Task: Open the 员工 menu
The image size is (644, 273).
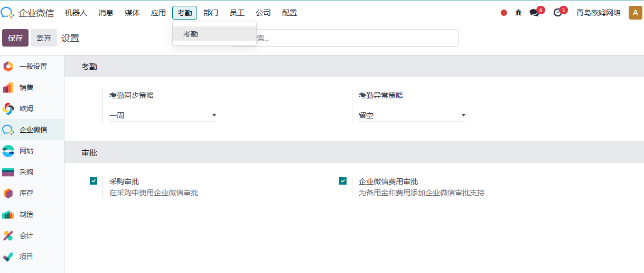Action: coord(237,13)
